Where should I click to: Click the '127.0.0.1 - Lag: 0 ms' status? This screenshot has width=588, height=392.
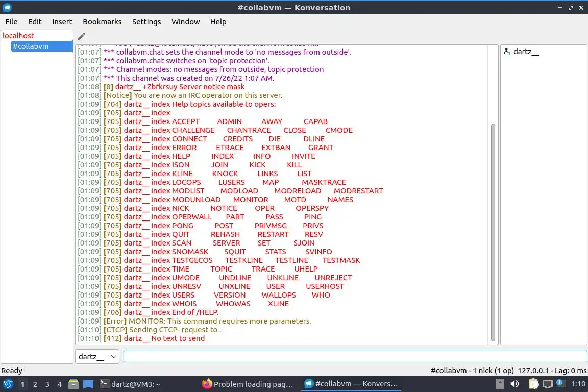552,371
